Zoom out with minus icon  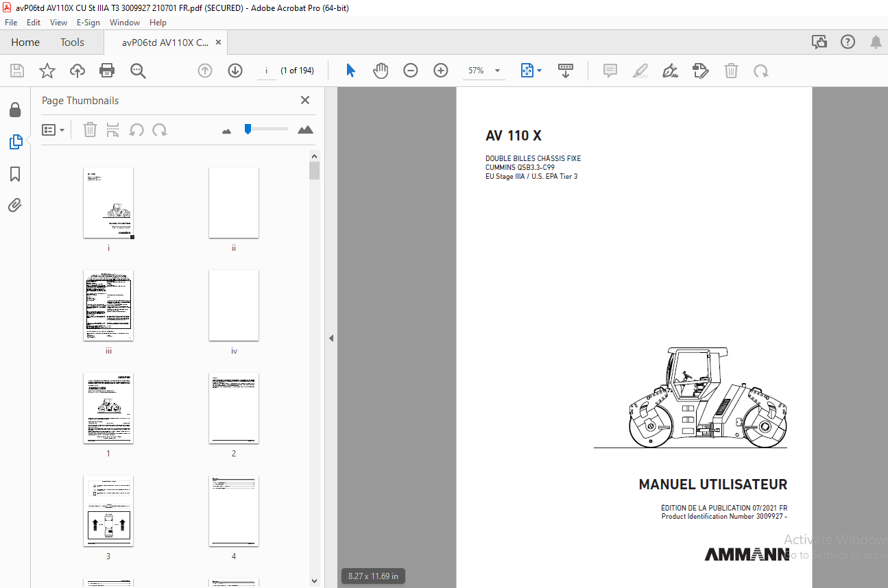click(411, 71)
